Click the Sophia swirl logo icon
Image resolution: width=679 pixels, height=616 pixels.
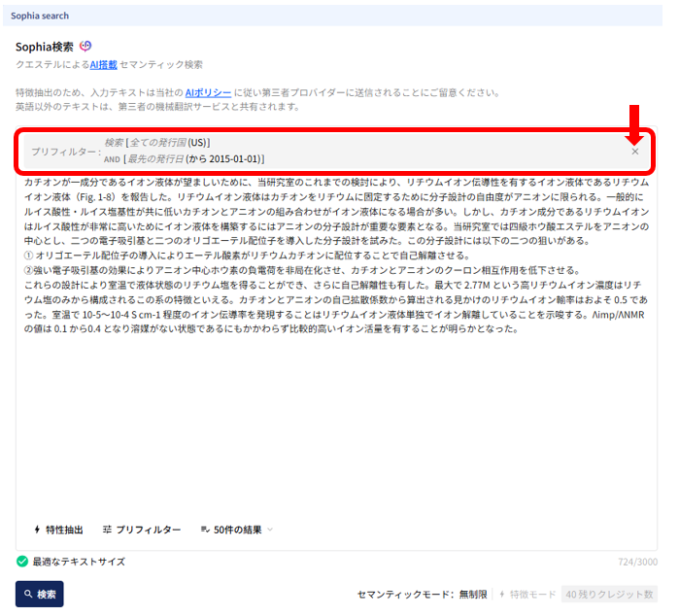(x=85, y=46)
